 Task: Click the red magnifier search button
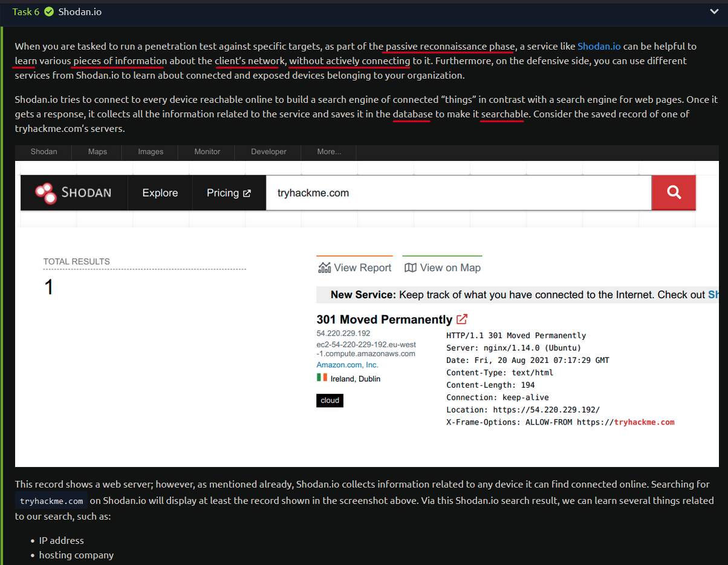(x=674, y=193)
